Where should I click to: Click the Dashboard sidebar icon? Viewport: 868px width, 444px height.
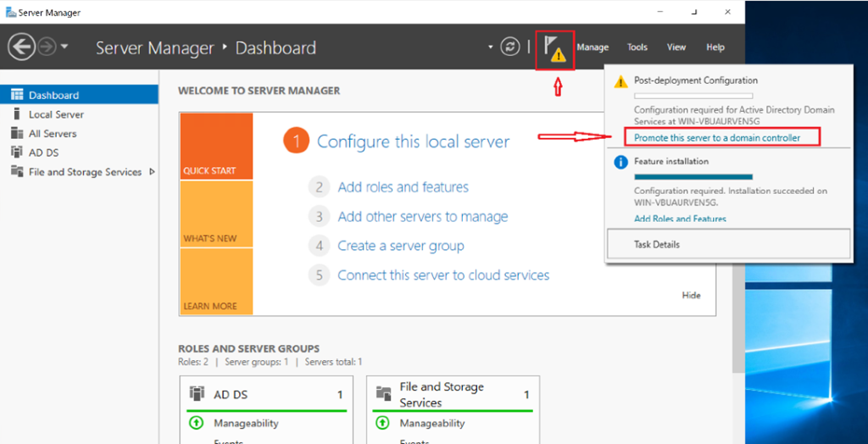click(17, 95)
